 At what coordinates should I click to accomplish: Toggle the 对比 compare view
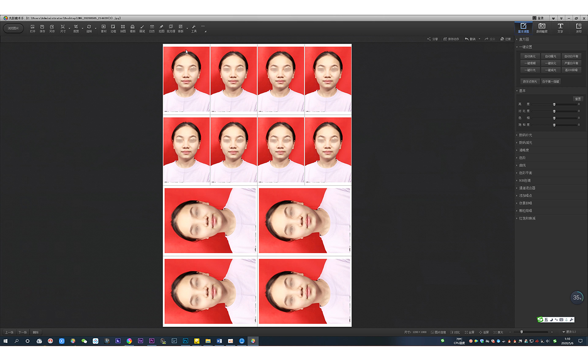click(456, 332)
